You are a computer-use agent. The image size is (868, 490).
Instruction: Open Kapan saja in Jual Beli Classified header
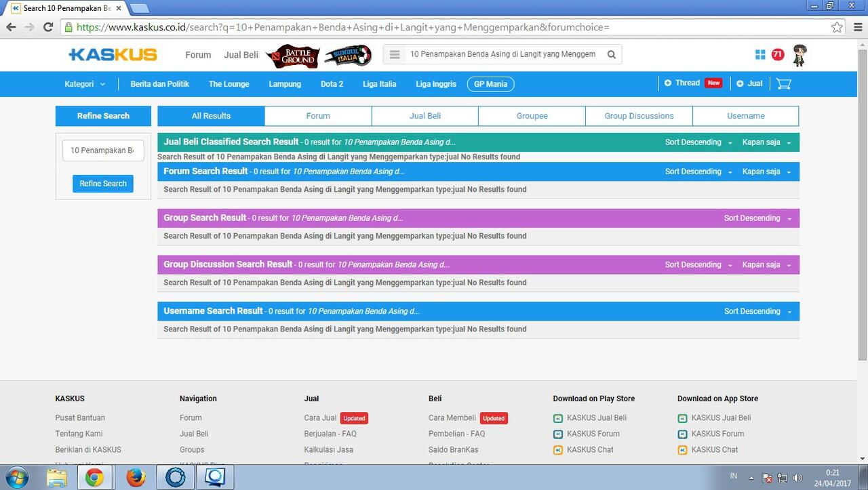767,142
